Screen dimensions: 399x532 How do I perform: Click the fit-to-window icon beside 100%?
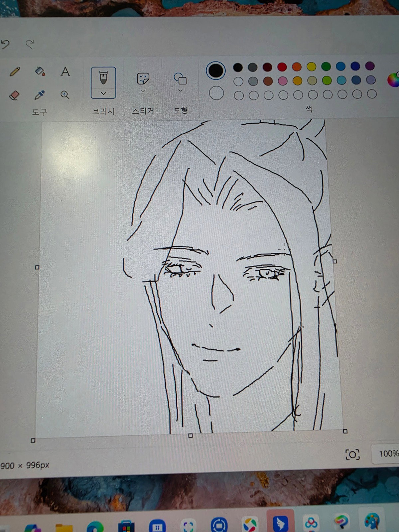click(352, 454)
